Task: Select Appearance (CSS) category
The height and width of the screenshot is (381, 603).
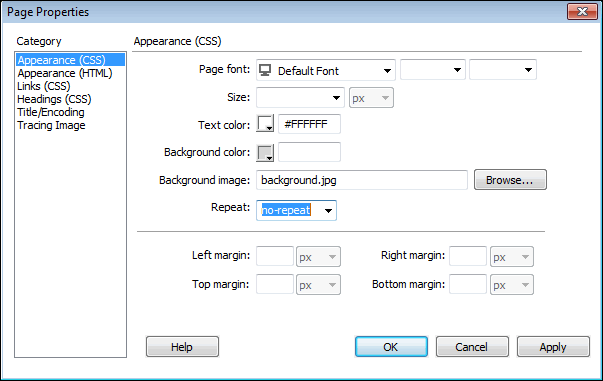Action: tap(70, 60)
